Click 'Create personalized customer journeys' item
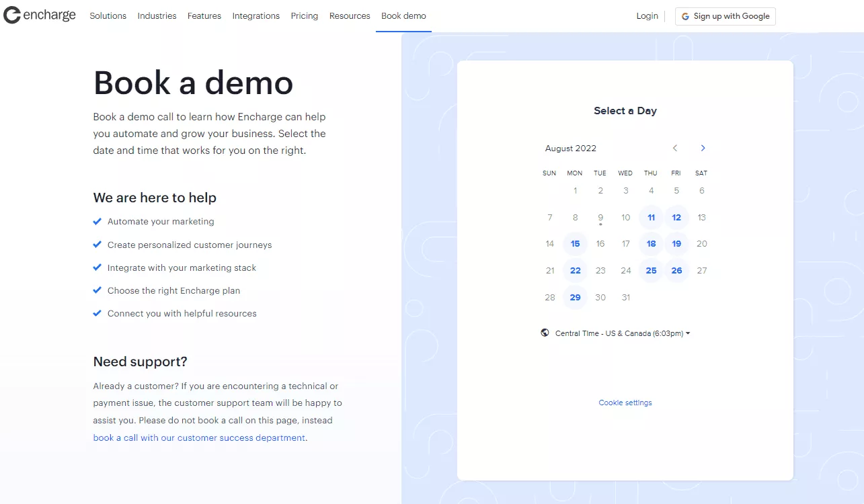 point(190,245)
